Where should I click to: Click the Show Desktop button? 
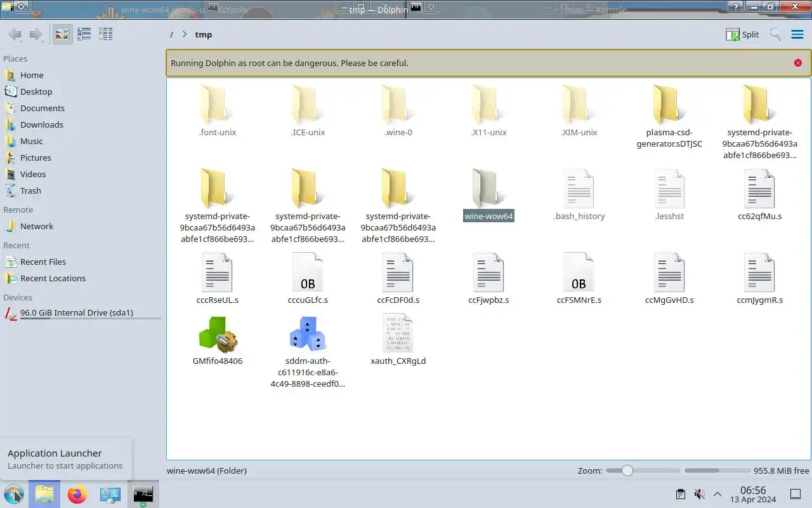(x=795, y=494)
